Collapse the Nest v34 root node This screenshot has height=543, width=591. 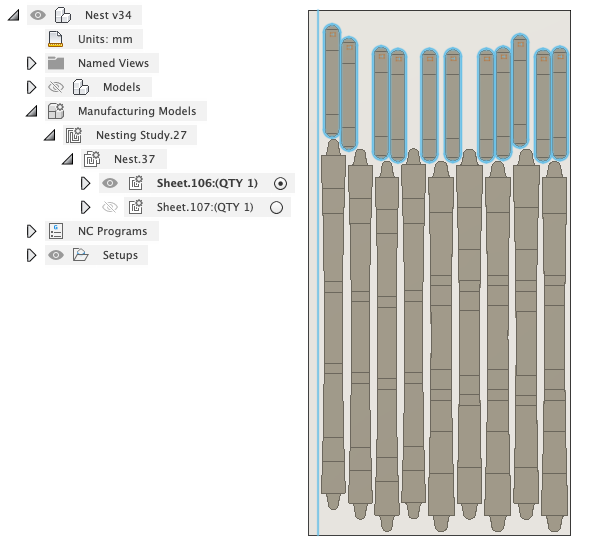pyautogui.click(x=14, y=15)
